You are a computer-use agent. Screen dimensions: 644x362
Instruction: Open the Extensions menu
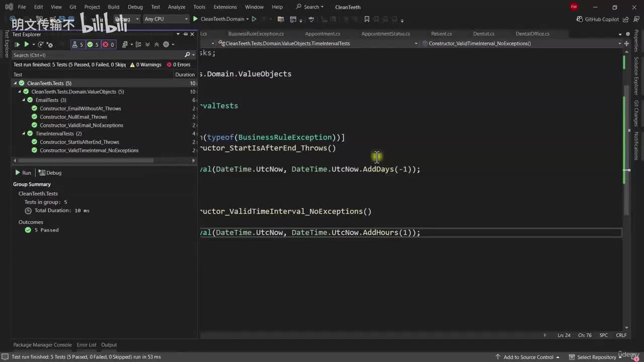(225, 7)
